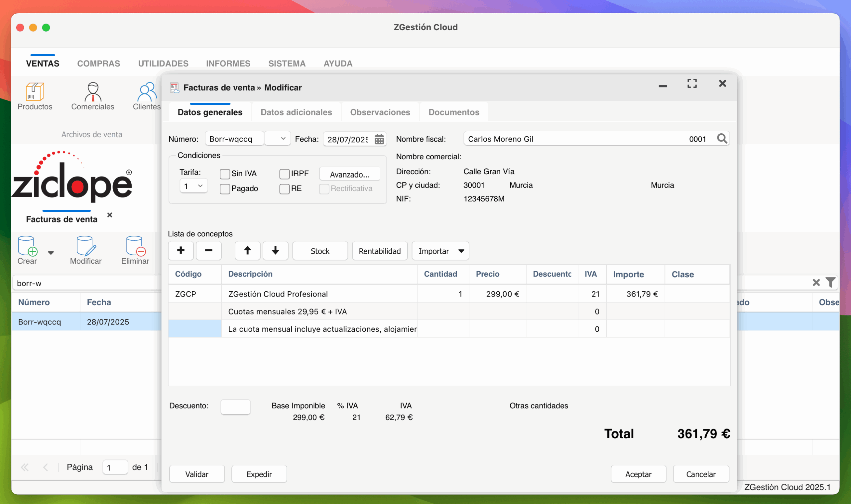Sort by Importe column header

[x=635, y=274]
